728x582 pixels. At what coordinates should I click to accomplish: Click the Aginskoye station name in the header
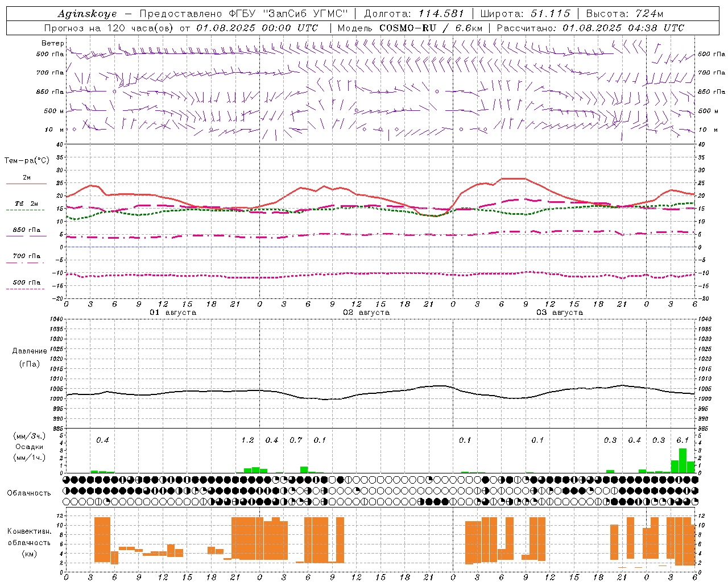(87, 14)
